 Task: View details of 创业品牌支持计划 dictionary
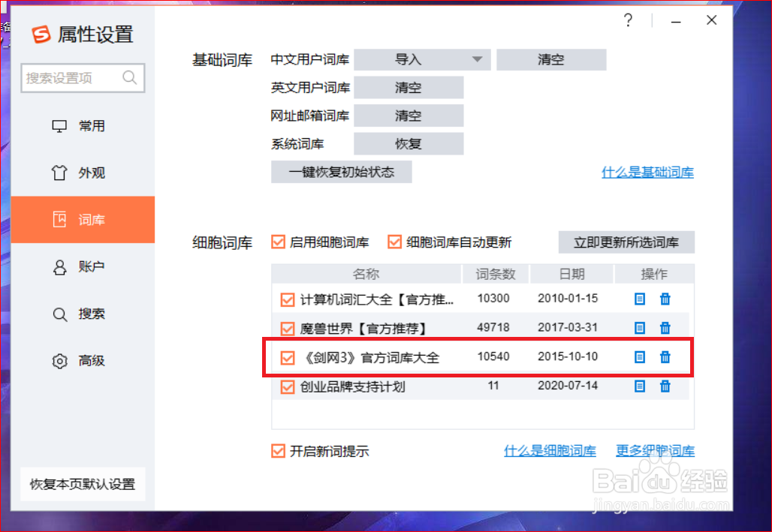(x=640, y=386)
